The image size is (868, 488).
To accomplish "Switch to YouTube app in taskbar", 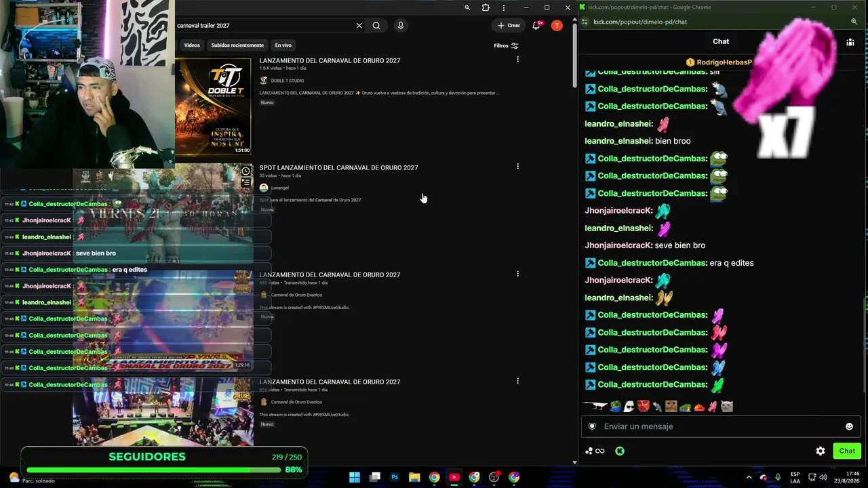I will click(x=454, y=477).
